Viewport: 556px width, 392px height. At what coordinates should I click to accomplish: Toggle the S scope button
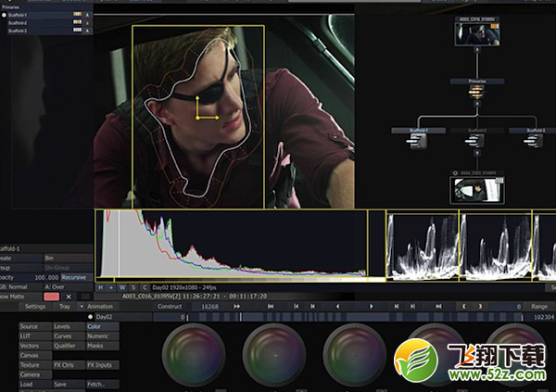(x=133, y=287)
